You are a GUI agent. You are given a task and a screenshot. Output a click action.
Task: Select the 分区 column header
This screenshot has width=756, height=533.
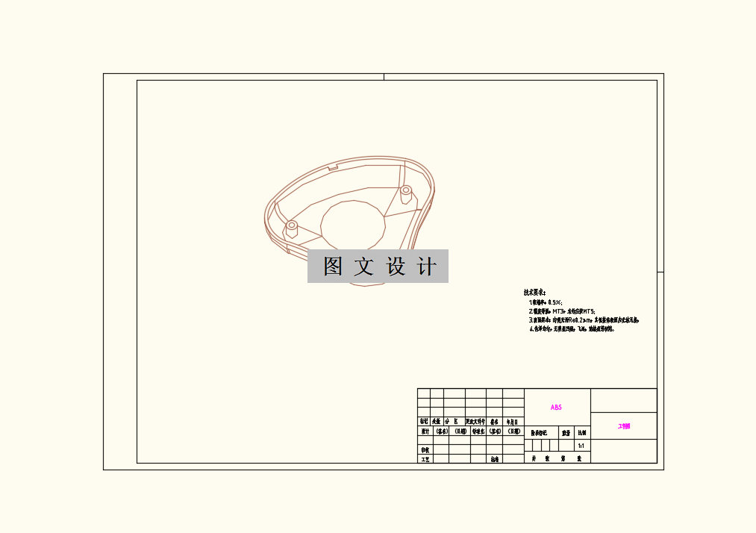(452, 422)
